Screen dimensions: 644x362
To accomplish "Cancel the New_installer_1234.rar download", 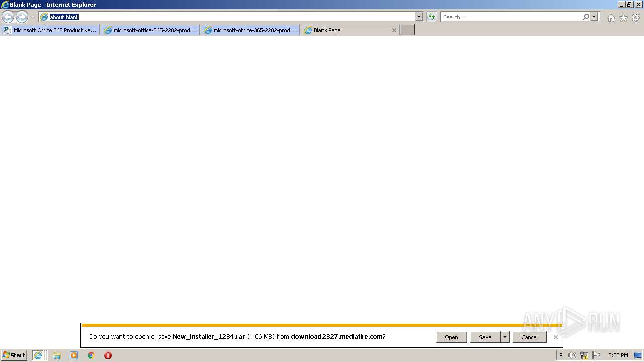I will [529, 337].
